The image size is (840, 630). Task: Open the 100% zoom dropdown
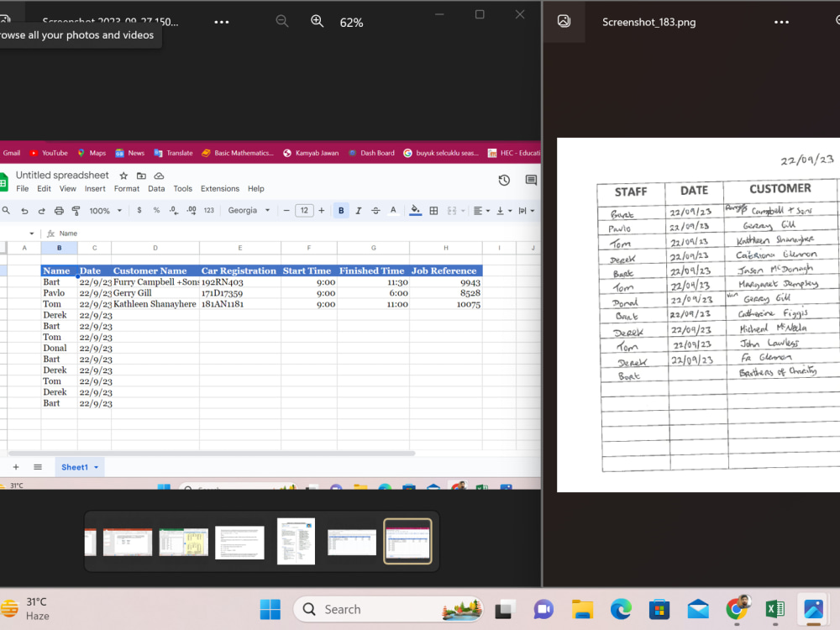pos(106,211)
